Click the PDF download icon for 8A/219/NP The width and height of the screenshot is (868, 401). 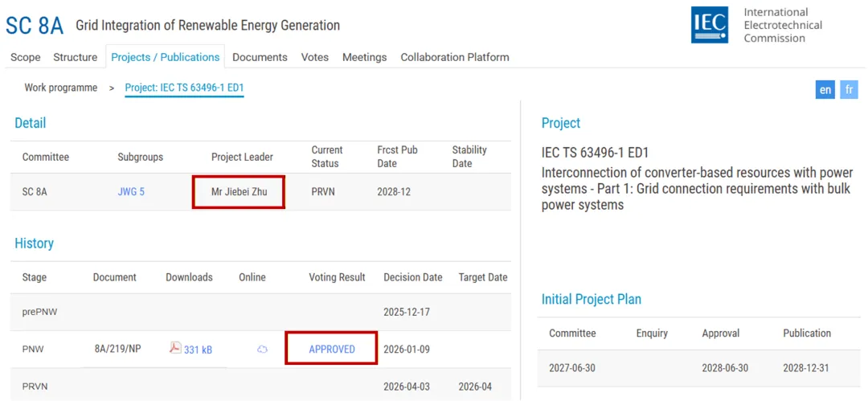(x=175, y=348)
